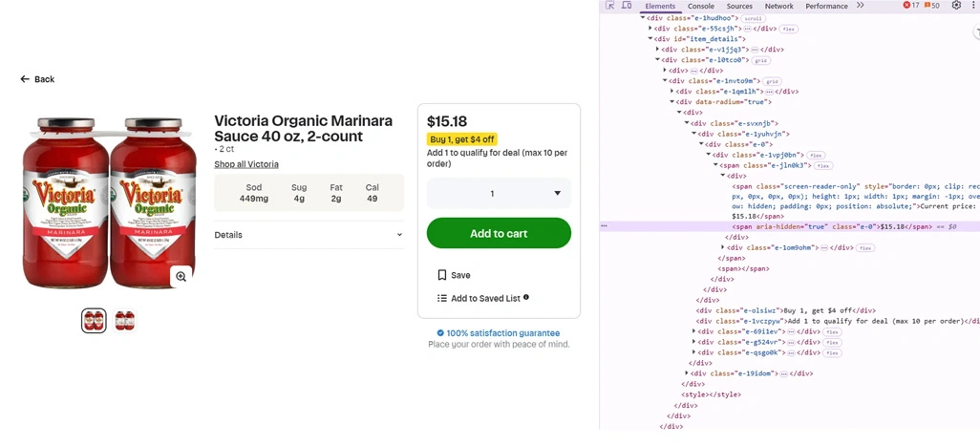The width and height of the screenshot is (980, 445).
Task: Expand the e-v1jjq3 div node
Action: coord(657,50)
